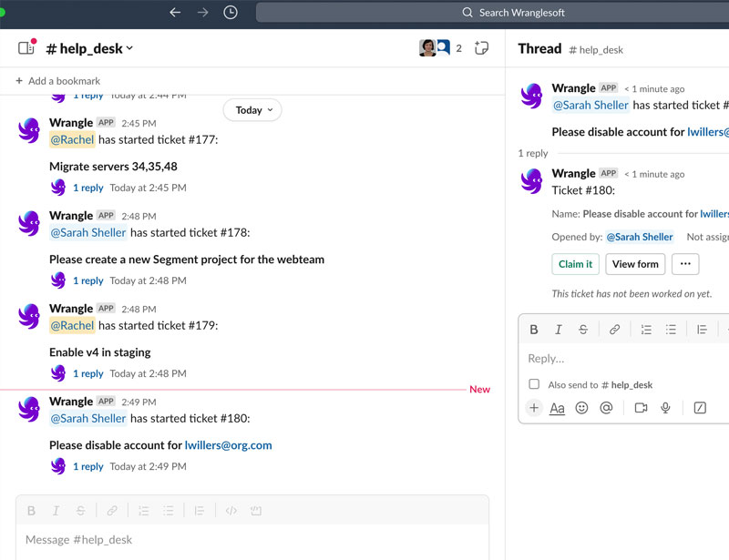Image resolution: width=729 pixels, height=560 pixels.
Task: Insert link in channel message composer
Action: coord(111,511)
